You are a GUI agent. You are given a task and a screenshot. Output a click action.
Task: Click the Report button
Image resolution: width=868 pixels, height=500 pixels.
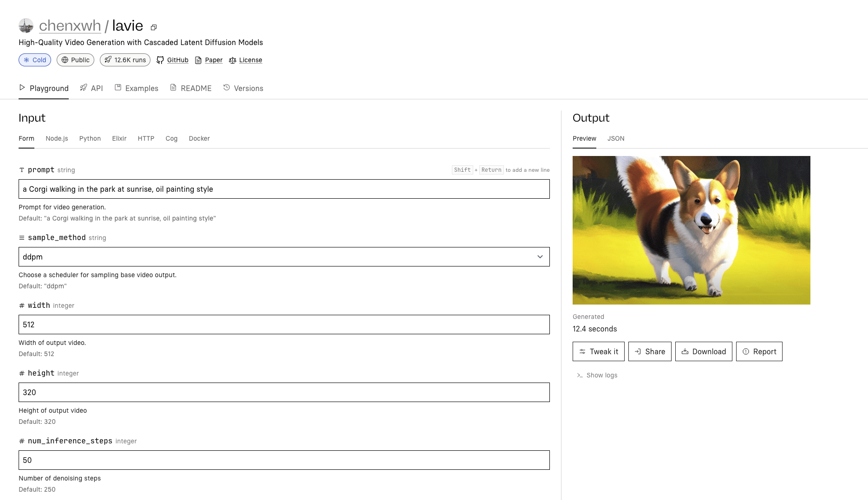pos(759,351)
